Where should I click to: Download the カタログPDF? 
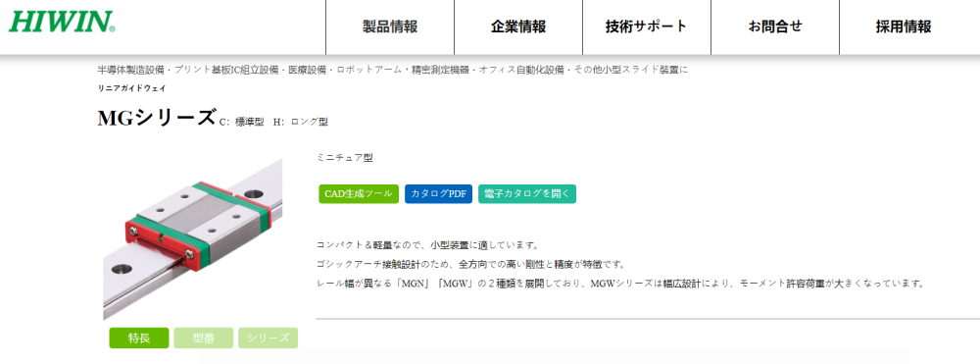tap(438, 194)
